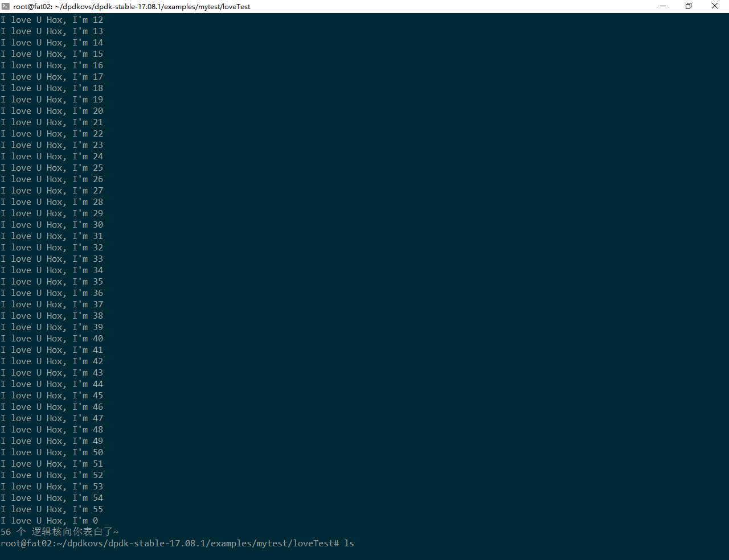Screen dimensions: 729x560
Task: Close the terminal window
Action: pyautogui.click(x=715, y=6)
